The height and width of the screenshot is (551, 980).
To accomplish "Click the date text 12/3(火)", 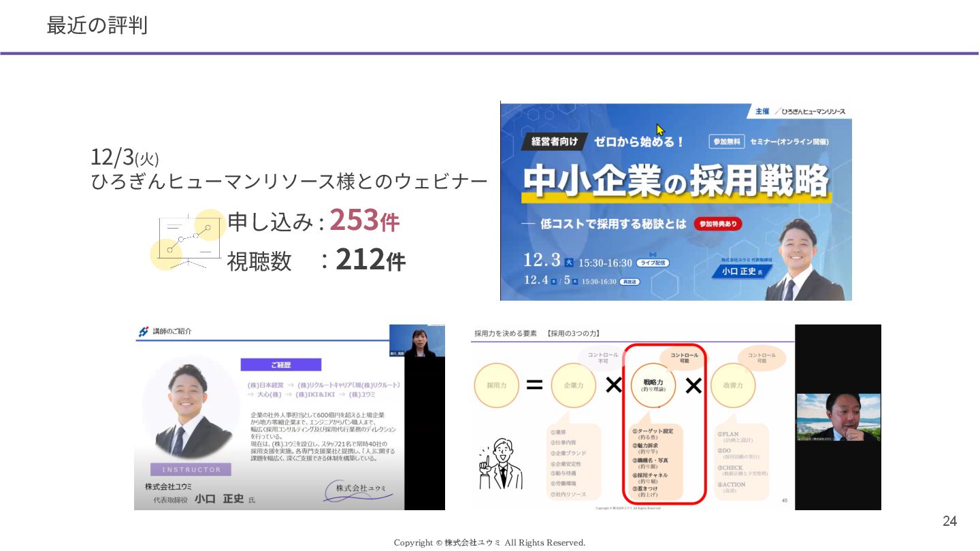I will click(x=125, y=157).
